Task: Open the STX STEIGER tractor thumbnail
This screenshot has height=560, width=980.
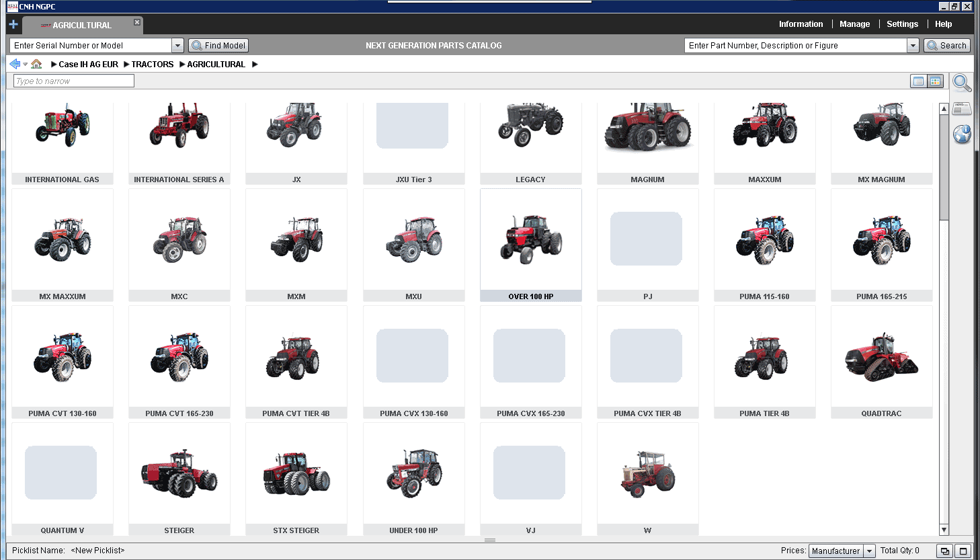Action: 296,479
